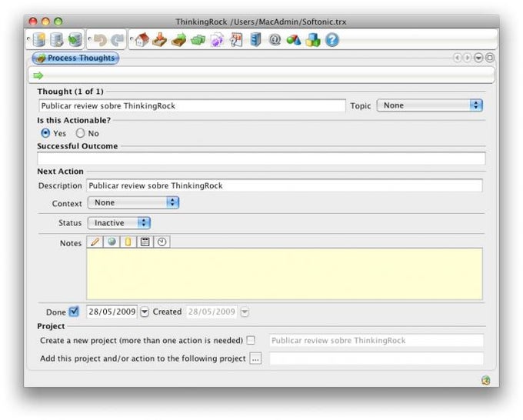The width and height of the screenshot is (523, 420).
Task: Click the purple gears documents icon
Action: pos(217,40)
